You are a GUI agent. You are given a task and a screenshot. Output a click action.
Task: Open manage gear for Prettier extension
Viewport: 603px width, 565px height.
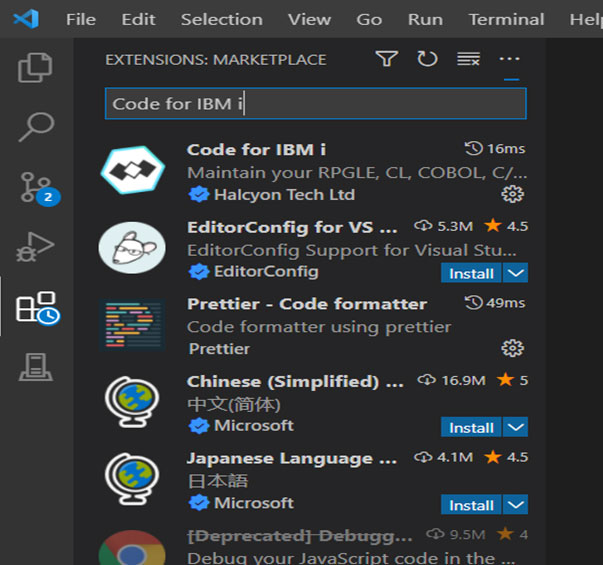coord(513,348)
